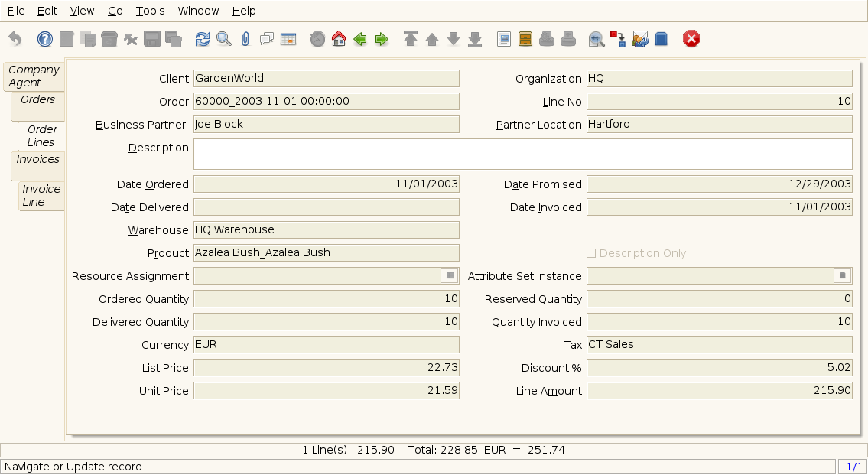This screenshot has height=475, width=868.
Task: Open the Window menu
Action: click(x=198, y=11)
